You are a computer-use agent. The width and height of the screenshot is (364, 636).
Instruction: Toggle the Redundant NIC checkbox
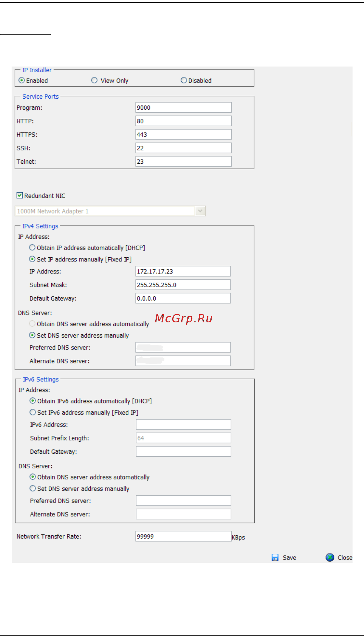coord(20,195)
